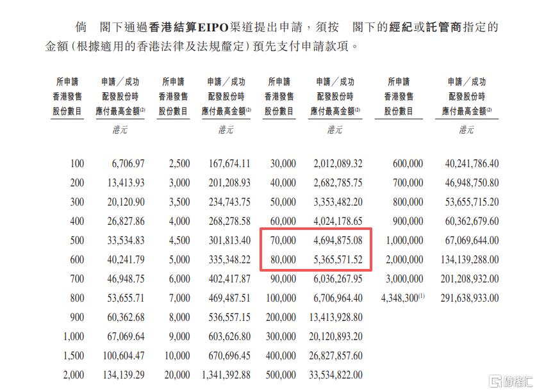The image size is (537, 392).
Task: Click the value 2,682,785.75
Action: 338,183
